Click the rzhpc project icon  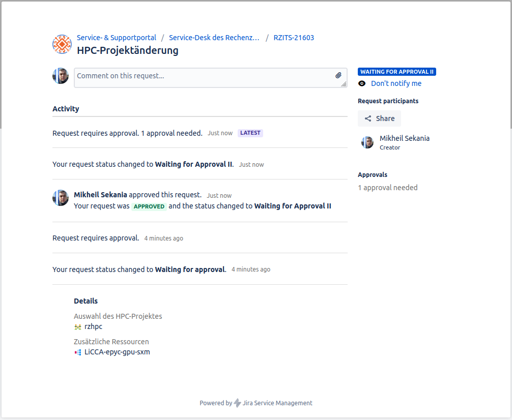pos(78,327)
